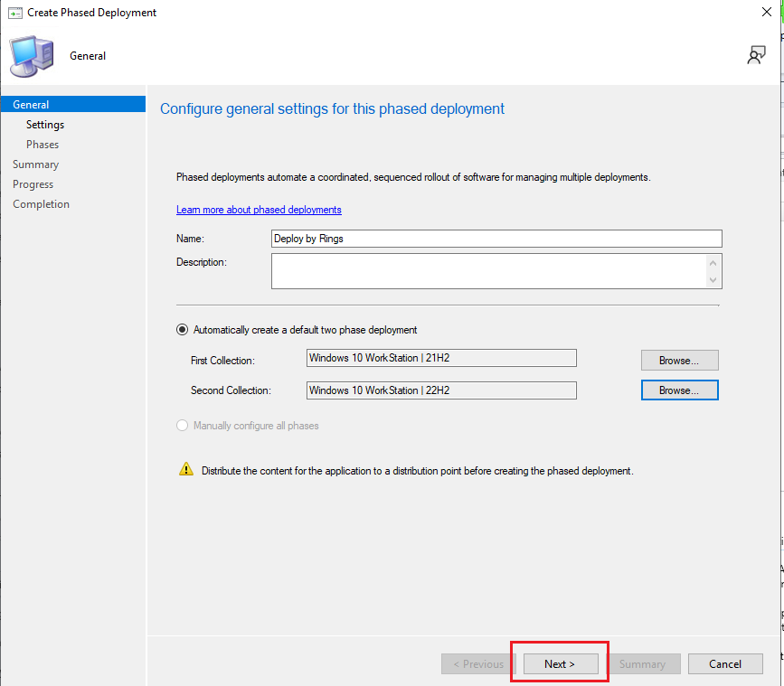Screen dimensions: 784x686
Task: Select Automatically create default two phase deployment
Action: click(182, 330)
